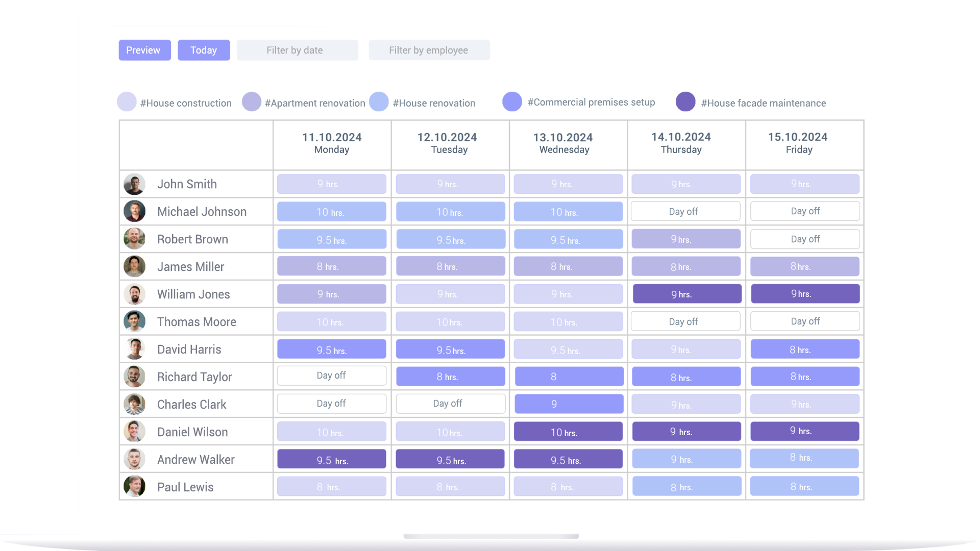980x551 pixels.
Task: Select the 11.10.2024 Monday column header
Action: (x=332, y=143)
